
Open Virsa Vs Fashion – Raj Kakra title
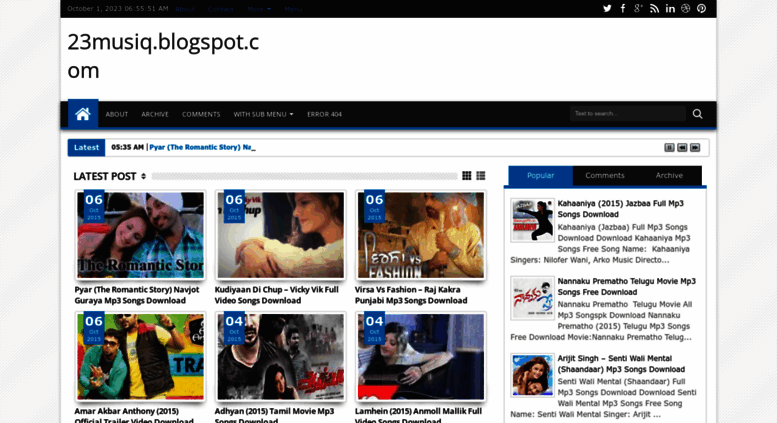point(411,295)
